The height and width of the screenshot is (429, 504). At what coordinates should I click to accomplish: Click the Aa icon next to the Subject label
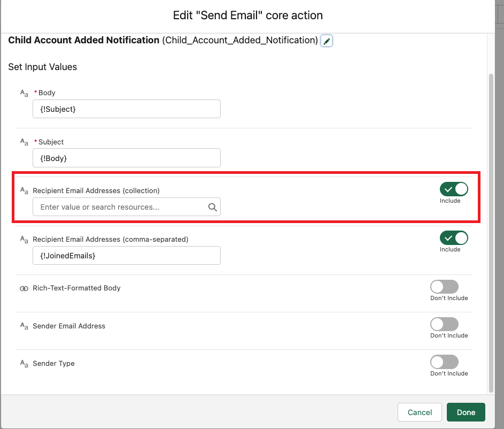coord(24,142)
